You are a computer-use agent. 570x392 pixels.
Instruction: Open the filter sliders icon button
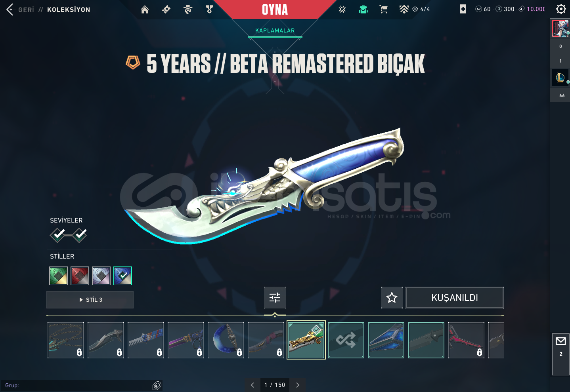click(275, 298)
